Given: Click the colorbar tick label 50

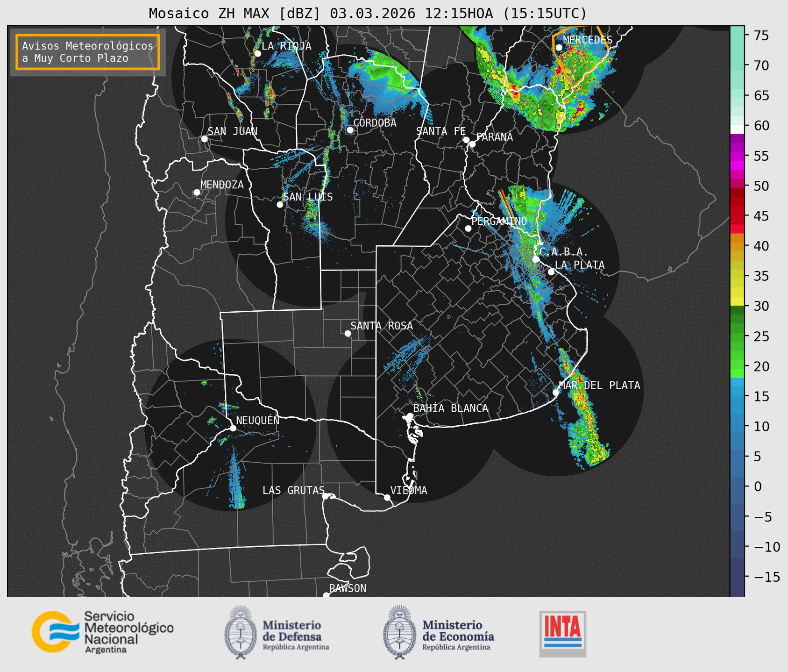Looking at the screenshot, I should (761, 186).
